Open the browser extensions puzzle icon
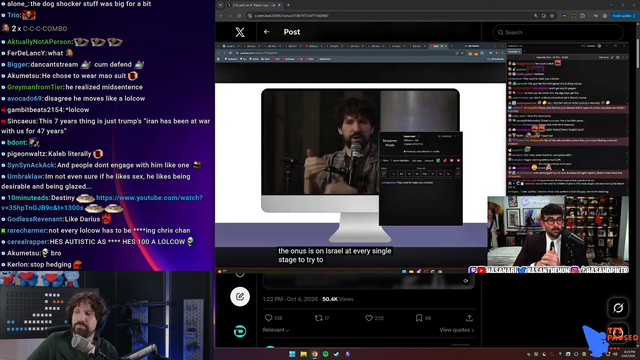Viewport: 640px width, 360px height. (582, 16)
